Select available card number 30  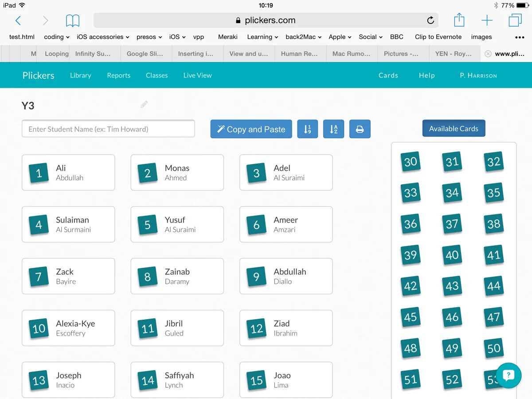(411, 162)
